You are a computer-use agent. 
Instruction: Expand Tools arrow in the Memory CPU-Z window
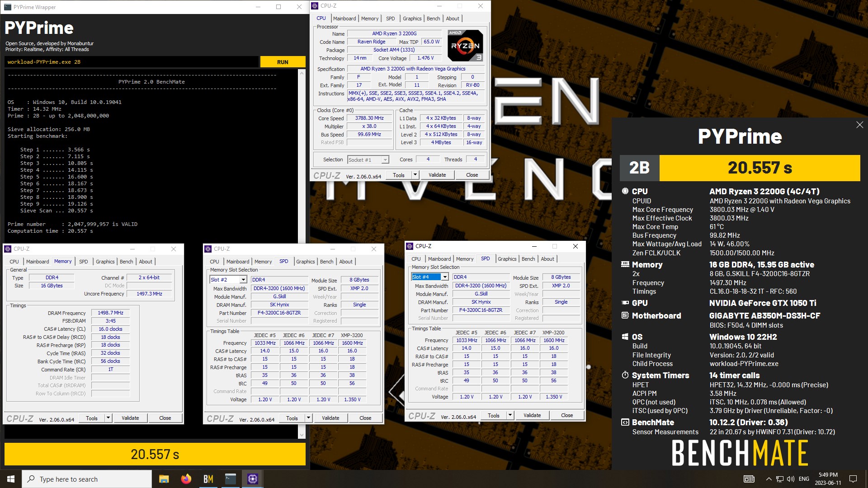click(x=108, y=418)
